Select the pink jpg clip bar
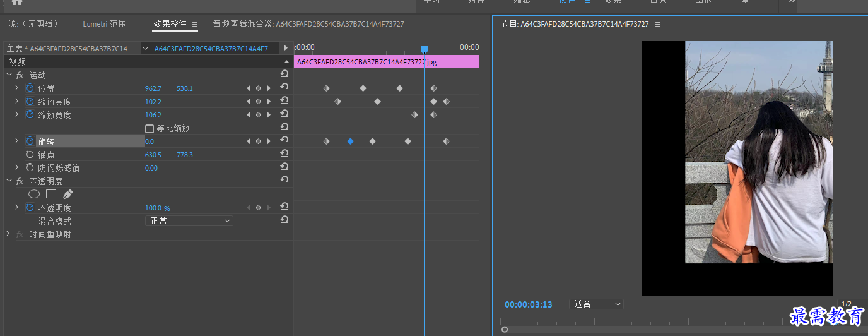The height and width of the screenshot is (336, 868). coord(386,62)
